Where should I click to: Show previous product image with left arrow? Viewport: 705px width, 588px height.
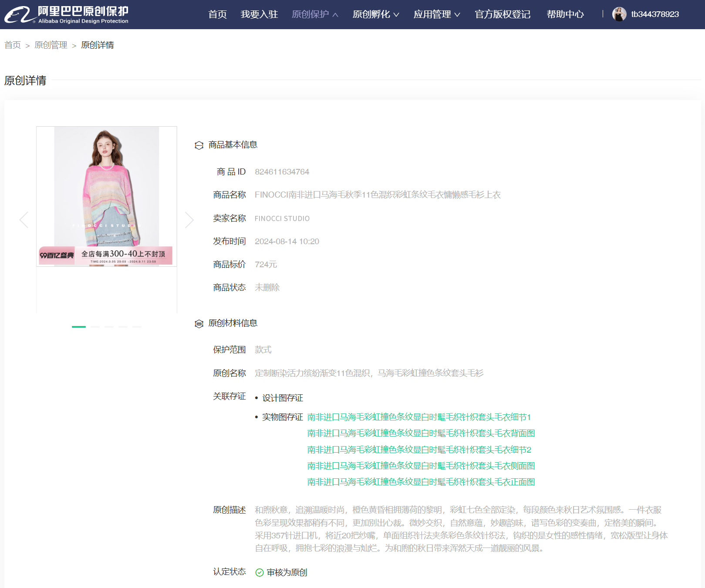point(24,220)
